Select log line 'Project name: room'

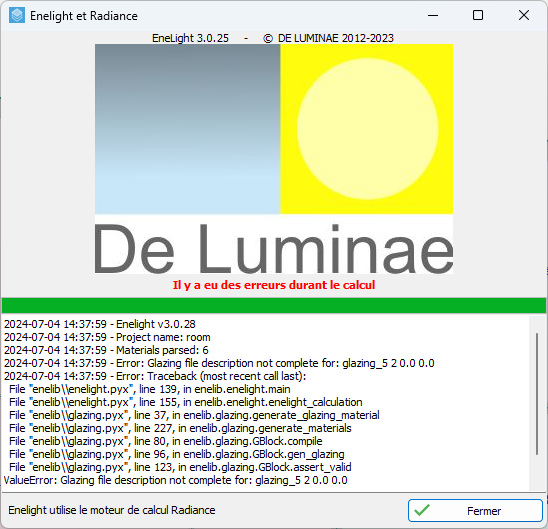(107, 337)
